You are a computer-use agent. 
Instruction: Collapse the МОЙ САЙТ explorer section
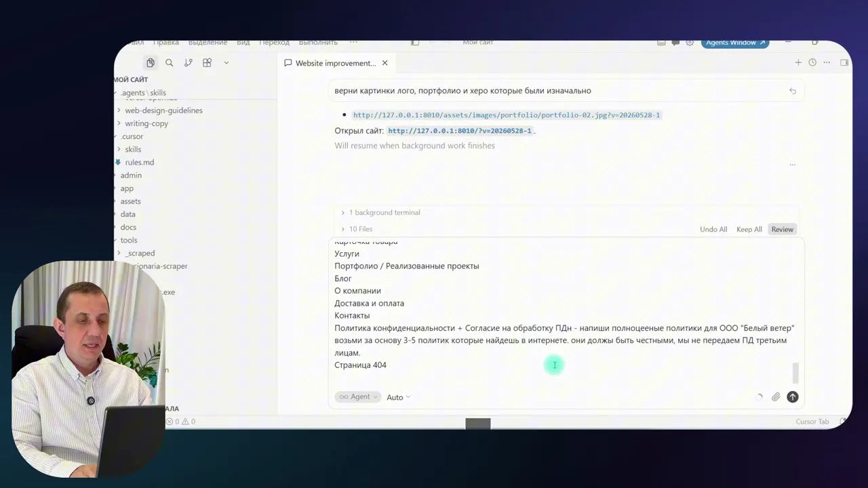click(x=131, y=80)
